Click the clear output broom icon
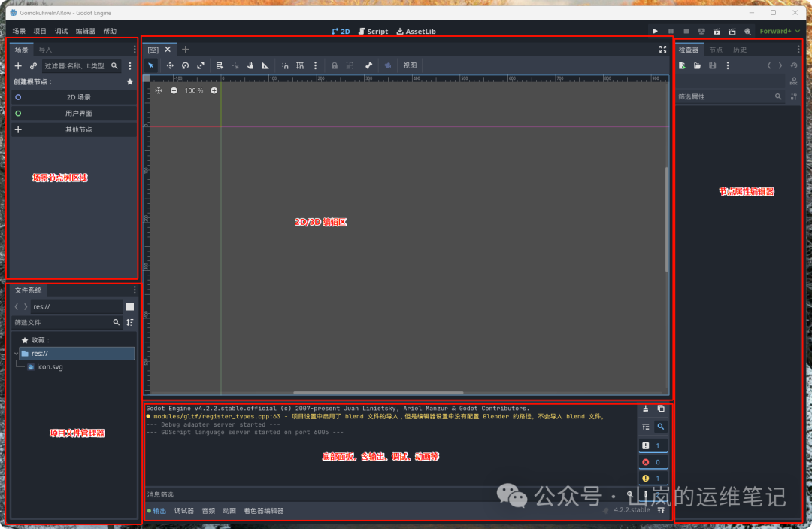Viewport: 812px width, 529px height. pos(645,409)
